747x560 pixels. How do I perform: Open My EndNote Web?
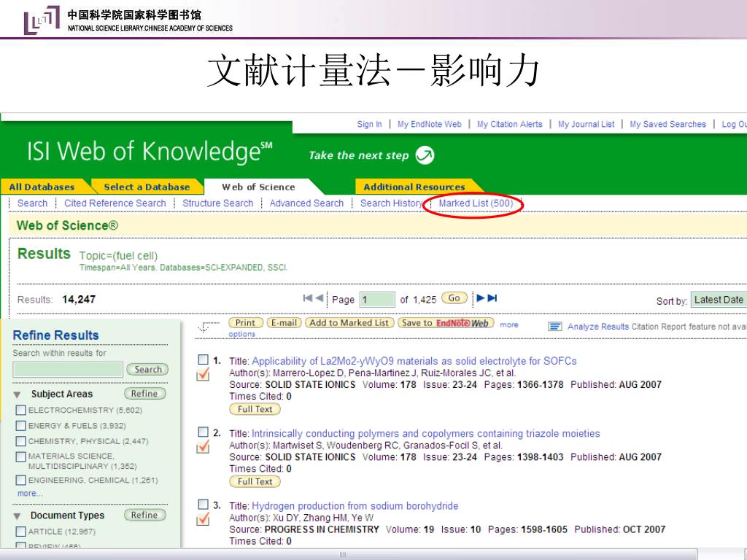tap(429, 124)
